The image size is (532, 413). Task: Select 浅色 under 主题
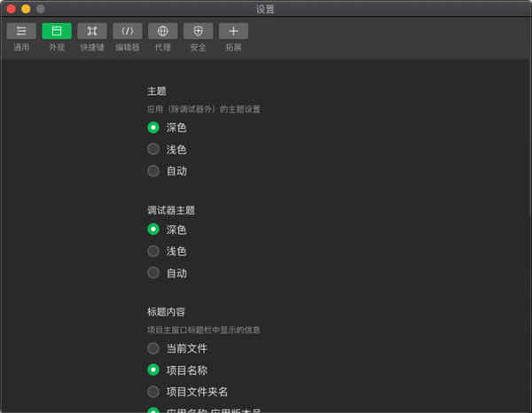click(153, 150)
